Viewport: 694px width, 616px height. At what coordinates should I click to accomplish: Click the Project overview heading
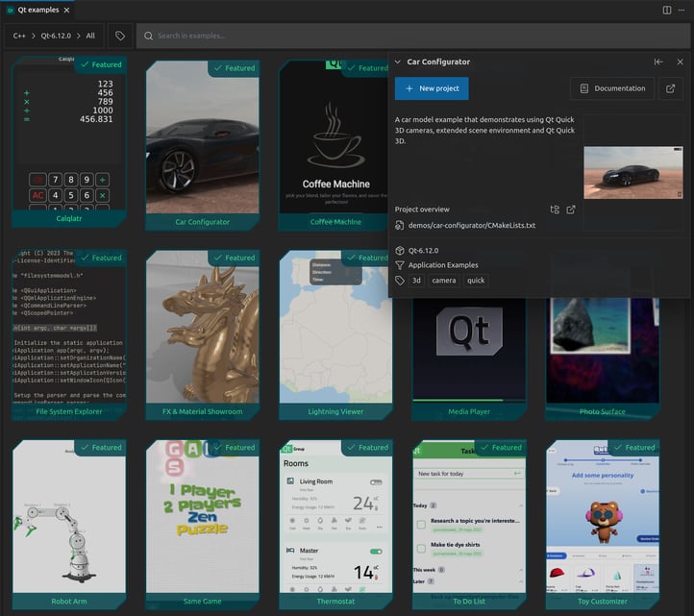(x=422, y=209)
